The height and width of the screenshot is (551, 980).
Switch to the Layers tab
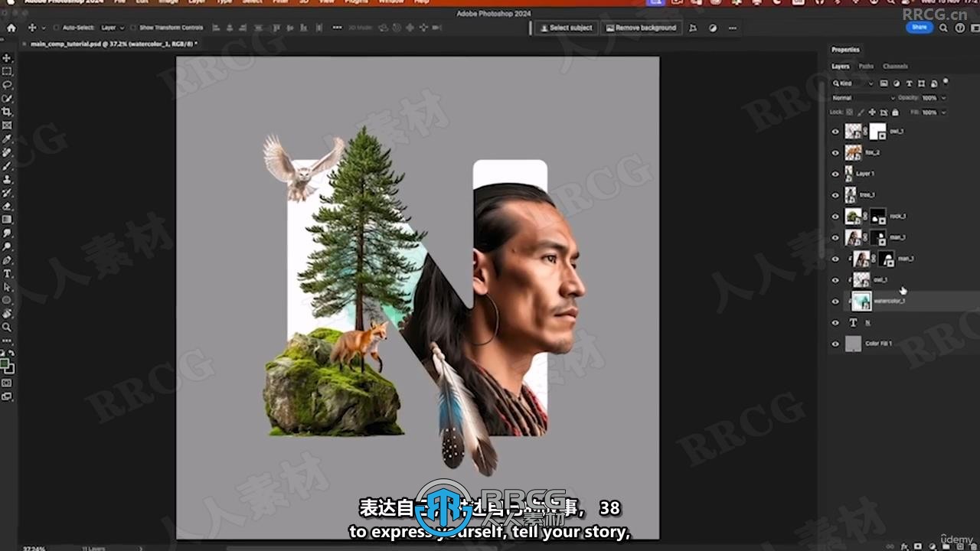[x=841, y=67]
